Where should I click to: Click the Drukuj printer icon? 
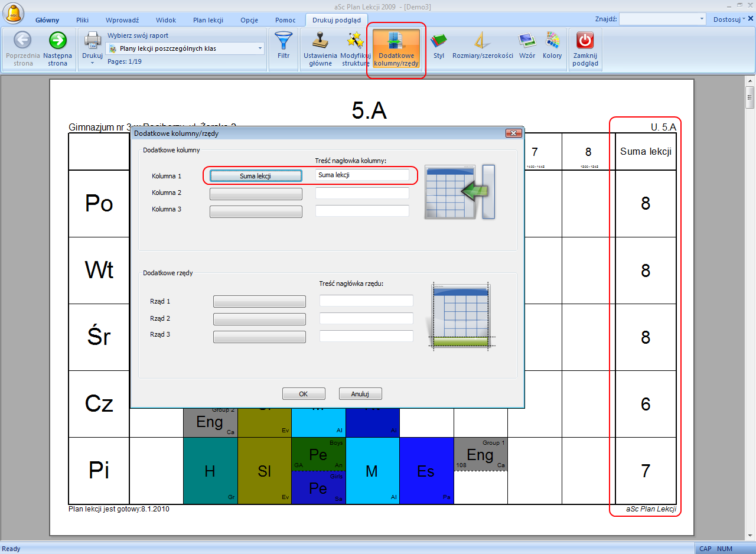(92, 41)
